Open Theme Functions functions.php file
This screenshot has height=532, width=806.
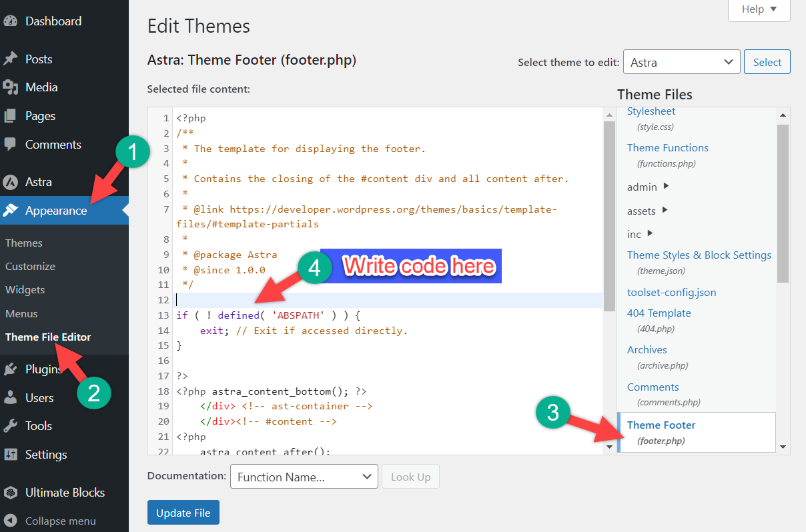pyautogui.click(x=667, y=147)
